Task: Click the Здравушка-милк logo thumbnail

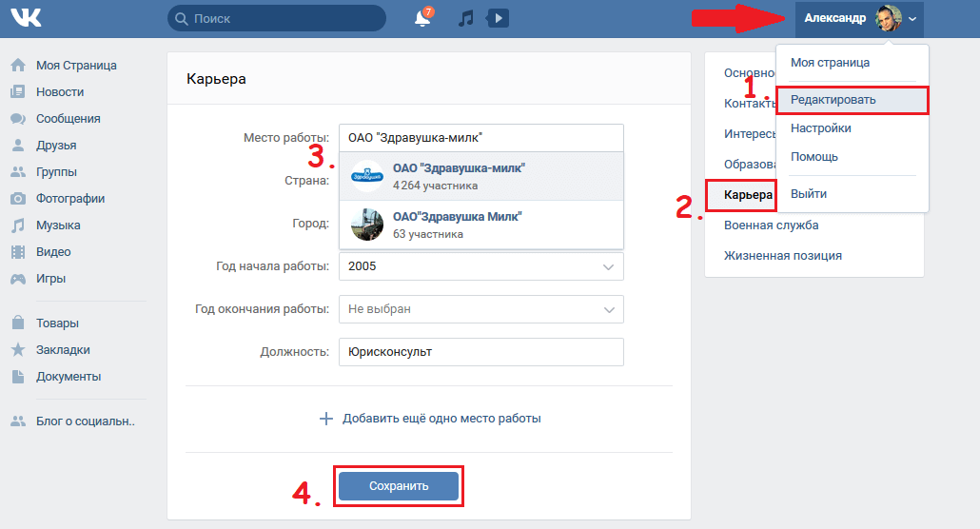Action: click(x=367, y=176)
